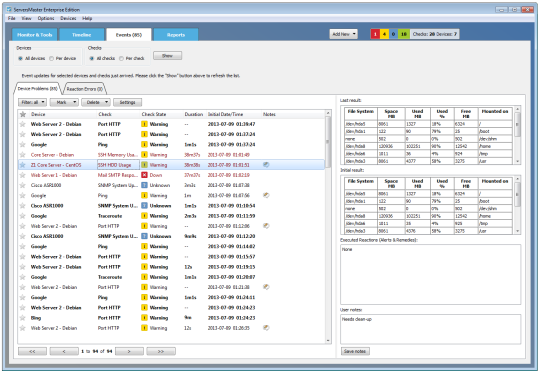This screenshot has height=374, width=540.
Task: Sort events by Duration column header
Action: (x=194, y=114)
